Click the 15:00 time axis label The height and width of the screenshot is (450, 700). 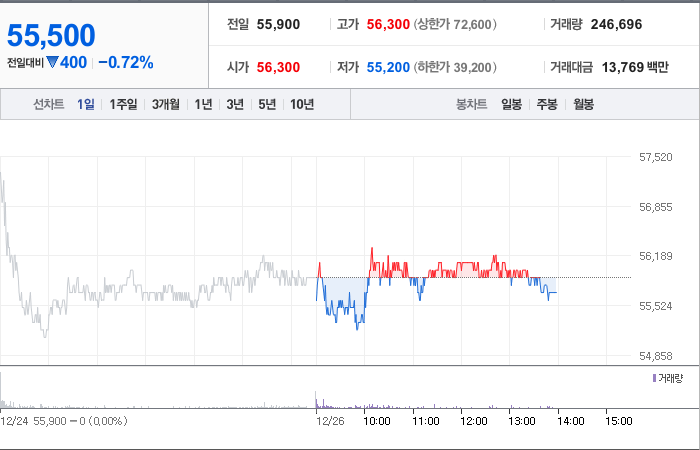click(619, 421)
